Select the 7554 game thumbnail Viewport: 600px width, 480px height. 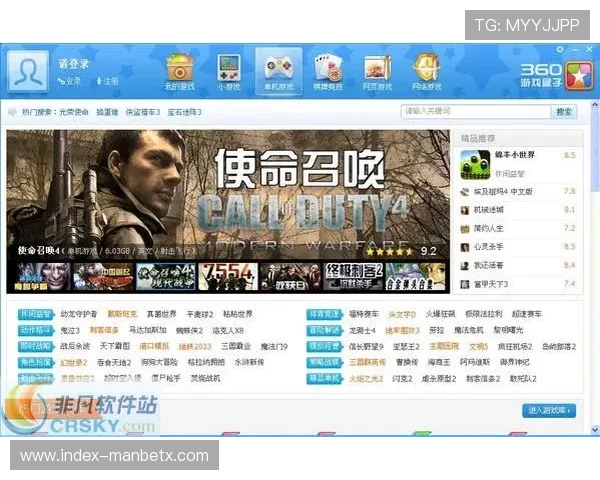[228, 276]
